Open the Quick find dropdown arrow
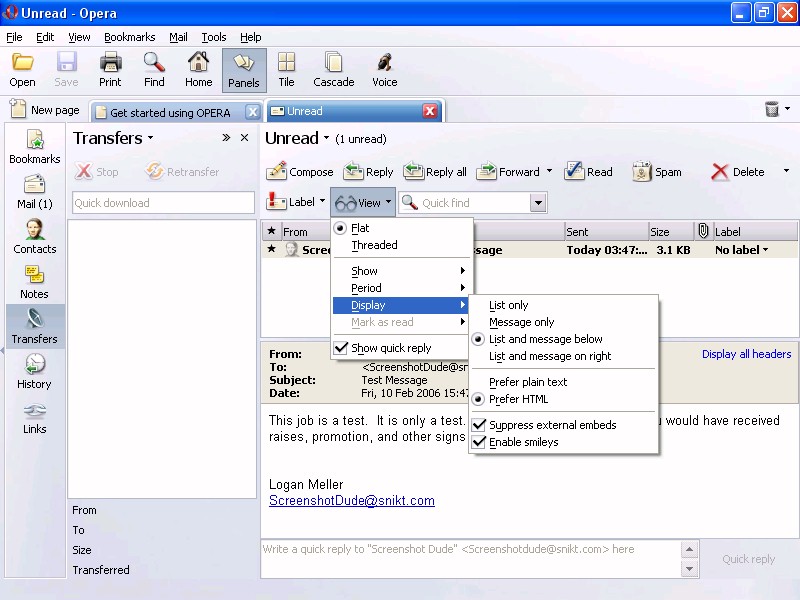 coord(538,203)
